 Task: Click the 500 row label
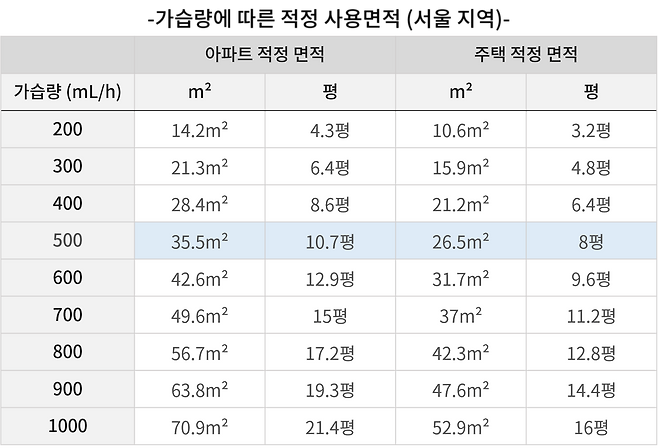pyautogui.click(x=67, y=241)
